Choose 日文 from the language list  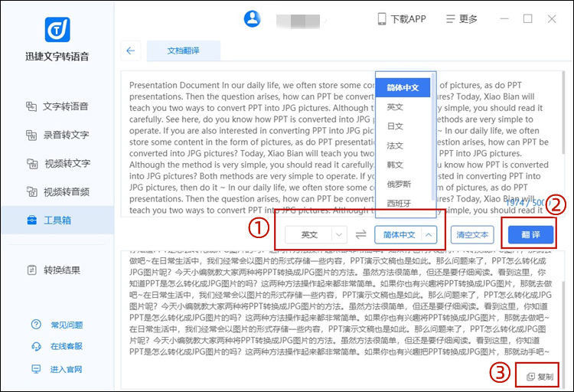click(x=395, y=126)
